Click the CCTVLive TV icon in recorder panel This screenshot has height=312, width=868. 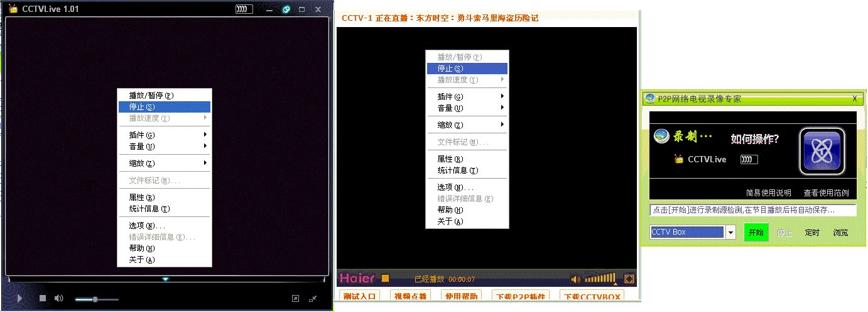click(678, 159)
